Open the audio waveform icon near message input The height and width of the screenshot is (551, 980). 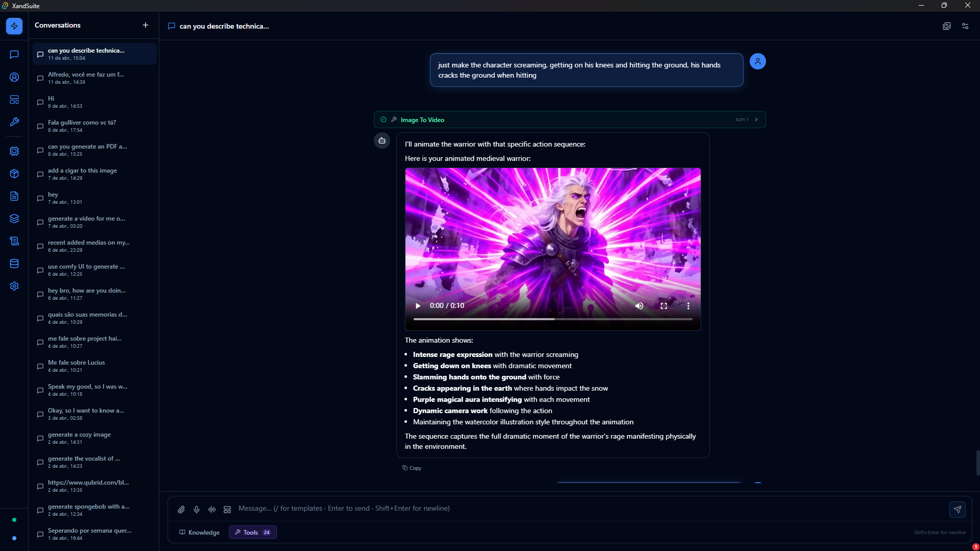point(211,509)
